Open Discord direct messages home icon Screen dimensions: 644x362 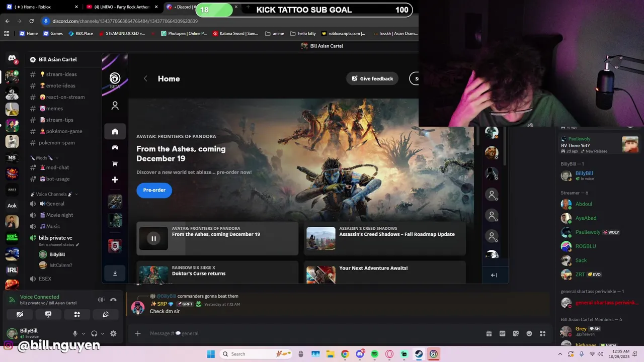(12, 59)
